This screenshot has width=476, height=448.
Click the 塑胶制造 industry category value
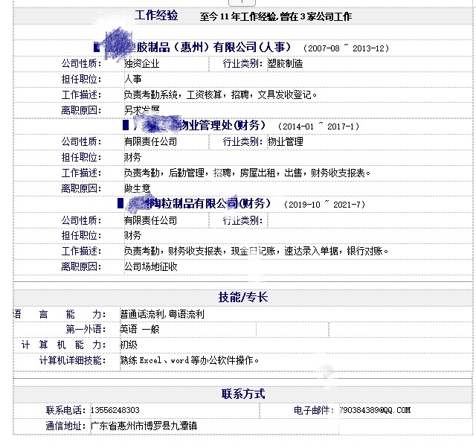pyautogui.click(x=286, y=63)
